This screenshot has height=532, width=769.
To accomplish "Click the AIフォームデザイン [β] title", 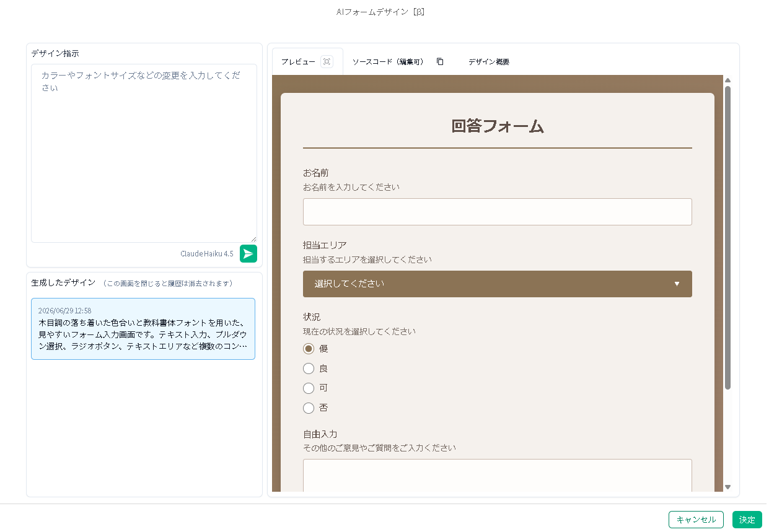I will (x=380, y=12).
